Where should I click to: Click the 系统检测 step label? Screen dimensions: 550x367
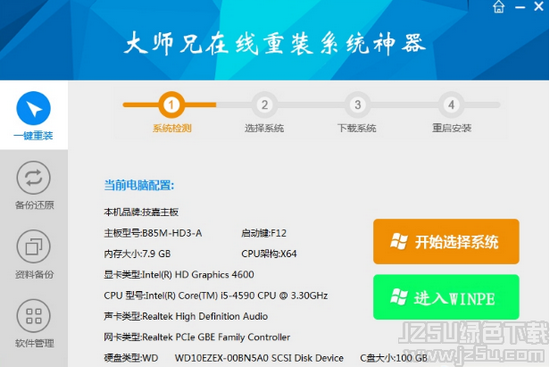[x=172, y=128]
